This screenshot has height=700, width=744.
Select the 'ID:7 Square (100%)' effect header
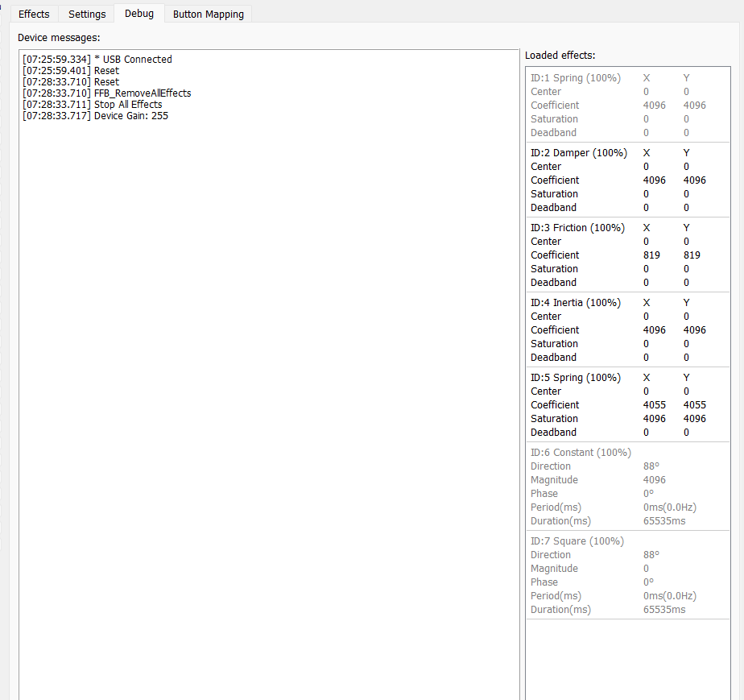point(577,541)
